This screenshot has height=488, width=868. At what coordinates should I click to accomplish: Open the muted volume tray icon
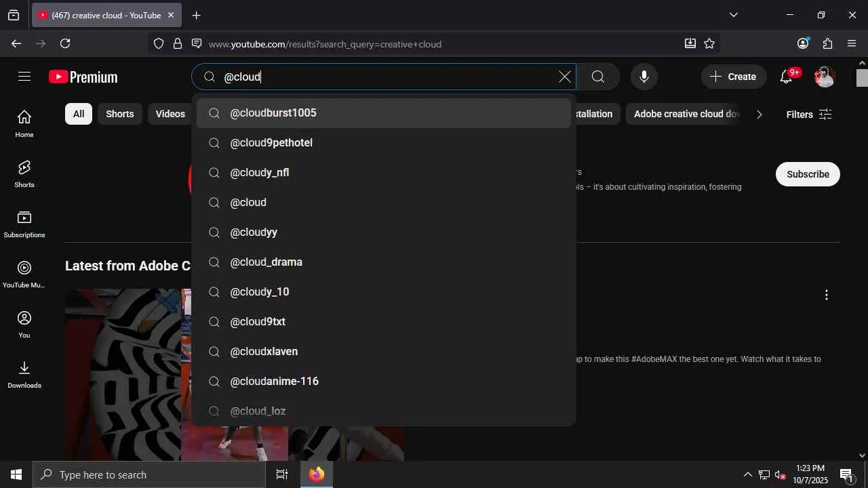click(781, 474)
